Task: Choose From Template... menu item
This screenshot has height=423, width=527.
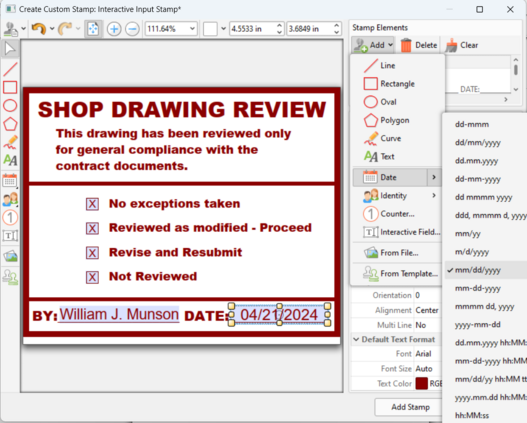Action: (397, 273)
